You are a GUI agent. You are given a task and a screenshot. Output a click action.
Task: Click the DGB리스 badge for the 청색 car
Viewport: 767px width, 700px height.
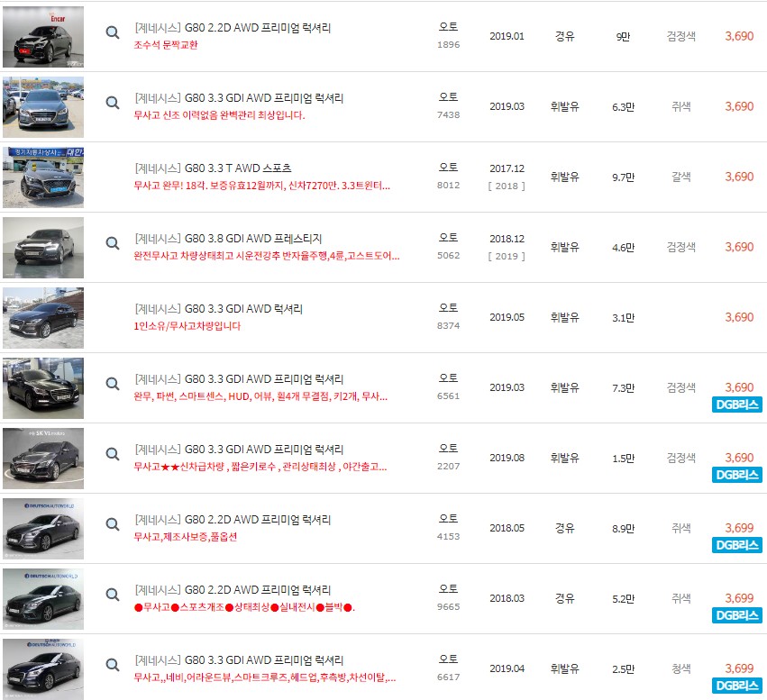coord(736,686)
